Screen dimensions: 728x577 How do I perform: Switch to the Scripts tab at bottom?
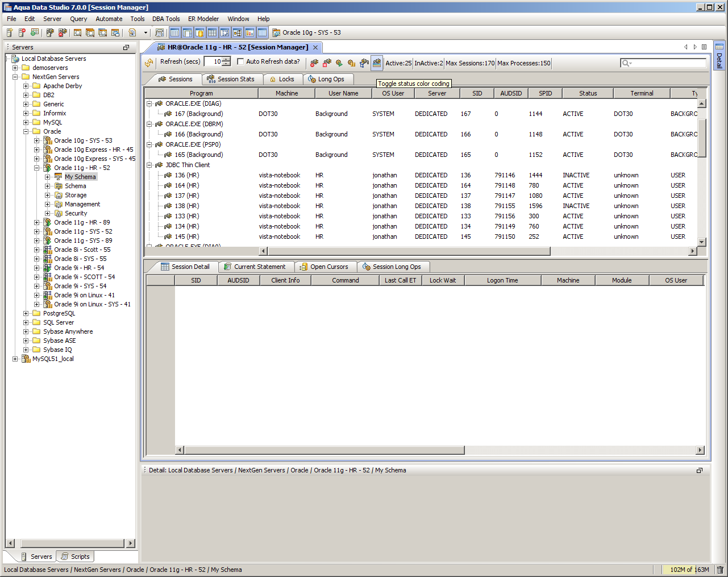tap(75, 557)
